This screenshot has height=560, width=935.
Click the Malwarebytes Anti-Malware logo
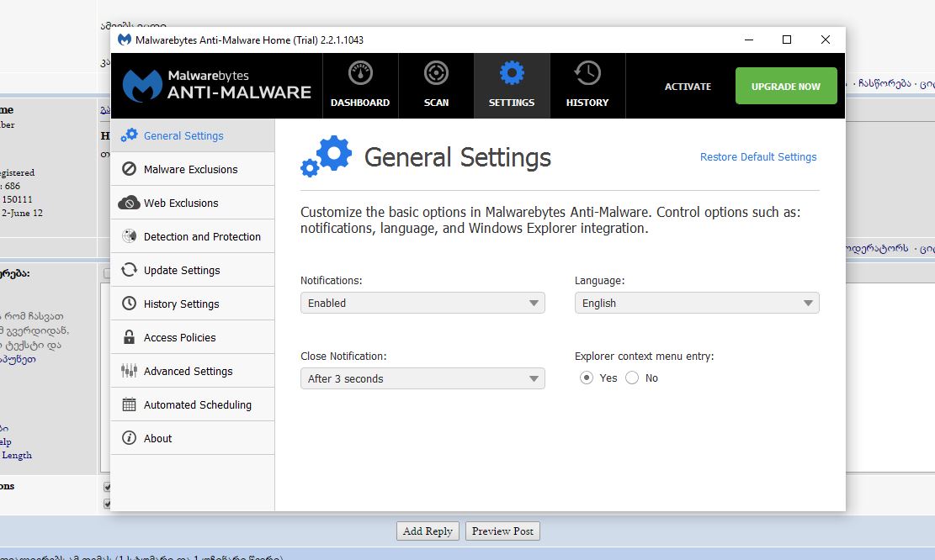tap(217, 85)
